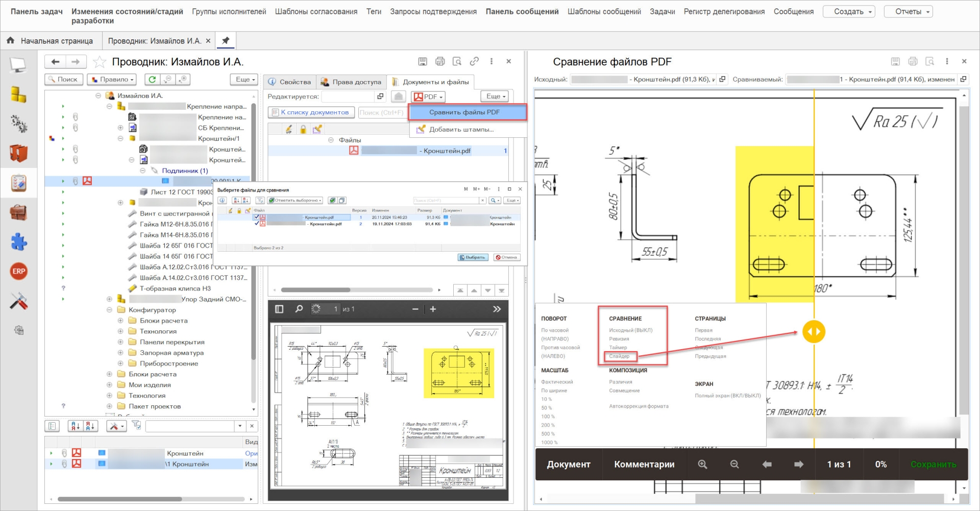Open the PDF dropdown button
This screenshot has width=980, height=511.
[x=428, y=96]
